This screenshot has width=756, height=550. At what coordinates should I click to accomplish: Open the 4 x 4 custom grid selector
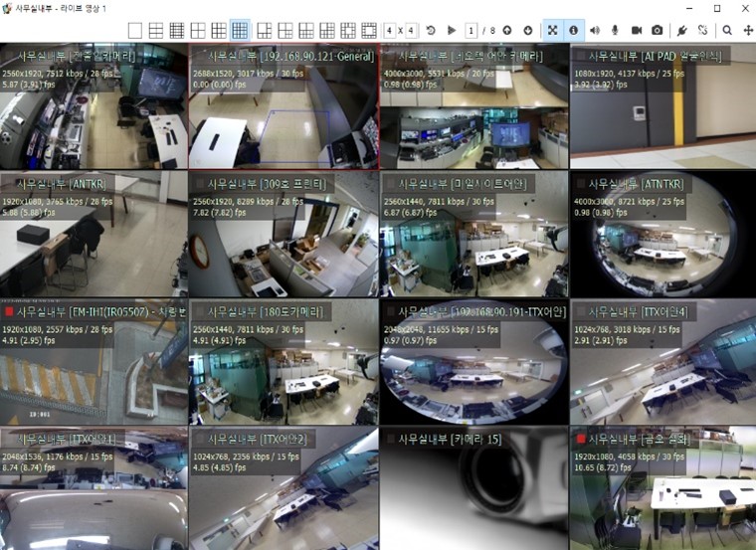398,31
